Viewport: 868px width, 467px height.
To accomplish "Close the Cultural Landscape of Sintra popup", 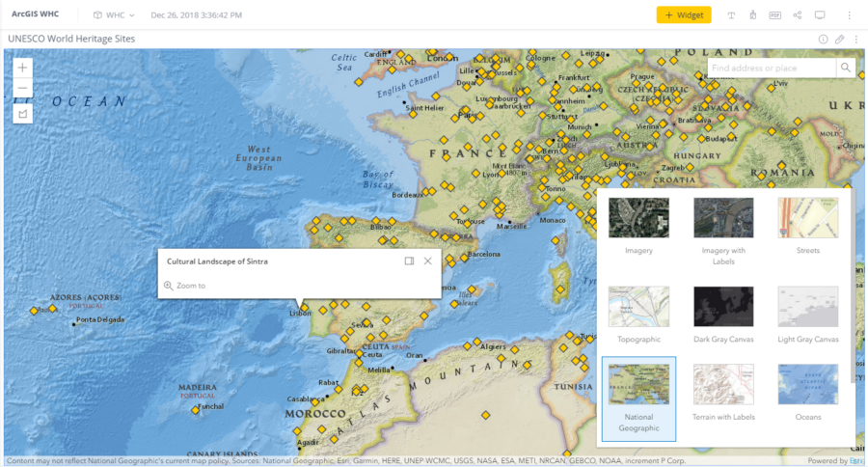I will tap(428, 261).
